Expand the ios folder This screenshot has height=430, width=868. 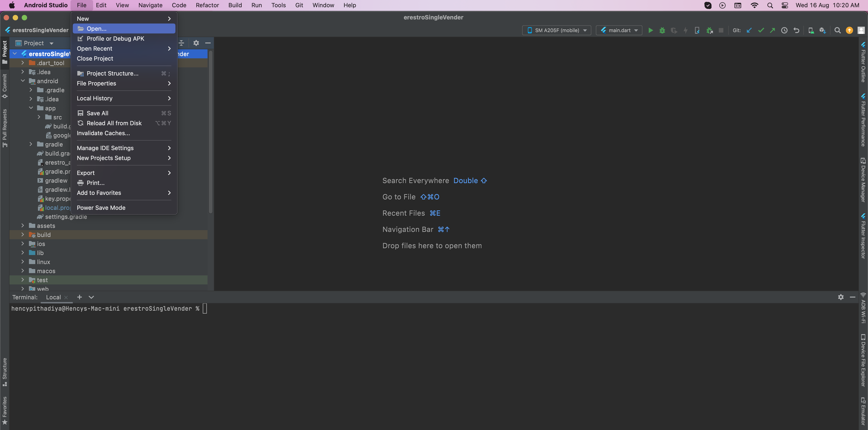pos(23,244)
